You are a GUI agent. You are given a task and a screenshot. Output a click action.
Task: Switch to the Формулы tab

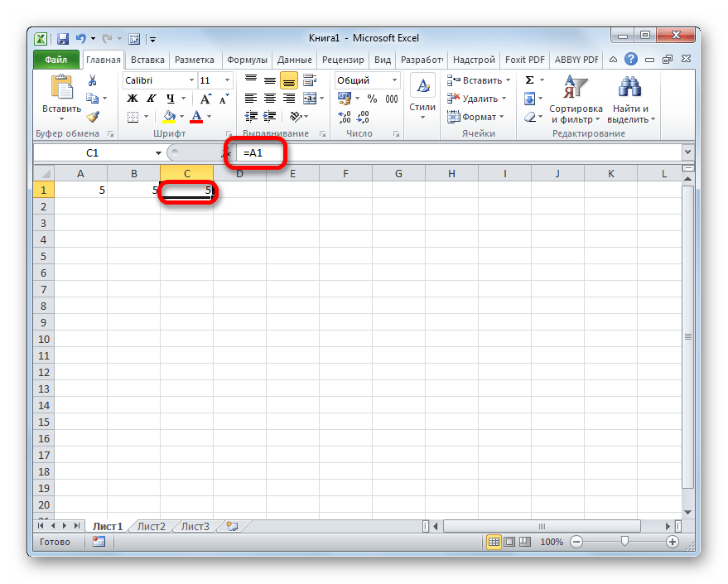click(x=247, y=60)
